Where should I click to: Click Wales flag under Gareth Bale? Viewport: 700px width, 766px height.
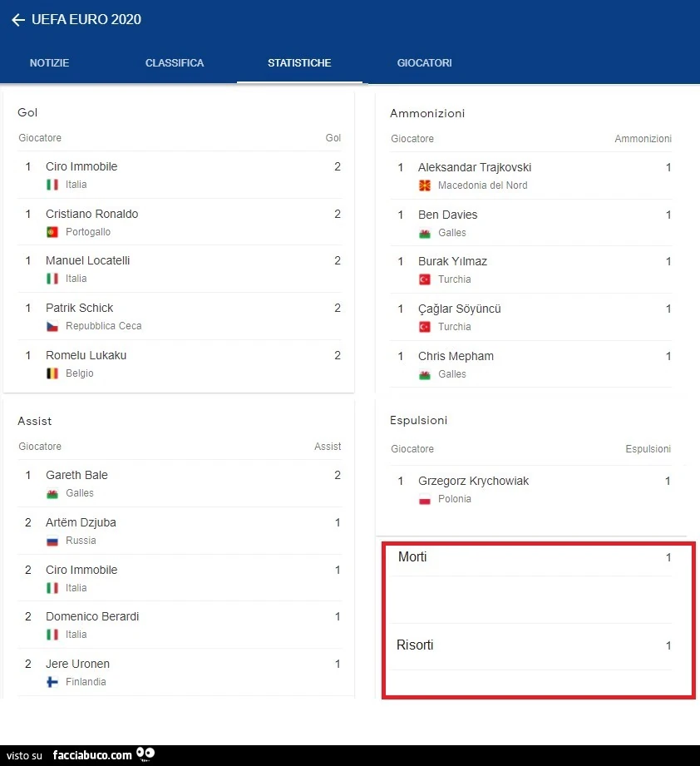tap(52, 493)
